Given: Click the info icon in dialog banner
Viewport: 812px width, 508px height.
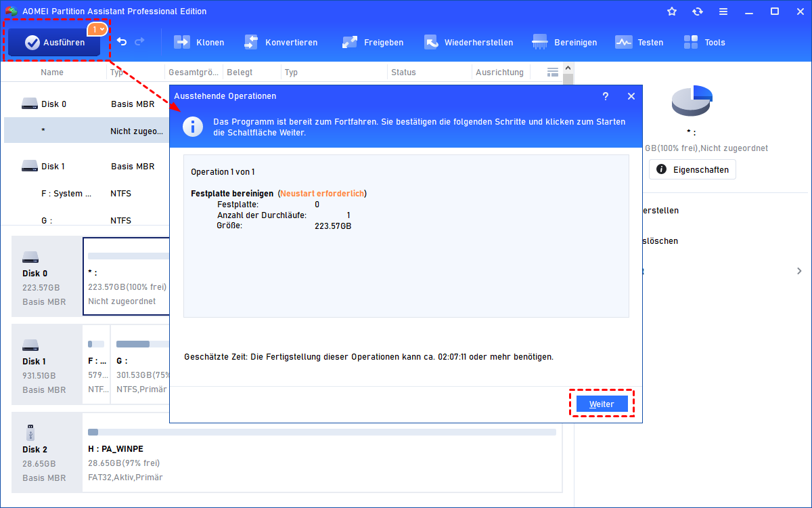Looking at the screenshot, I should [x=194, y=127].
